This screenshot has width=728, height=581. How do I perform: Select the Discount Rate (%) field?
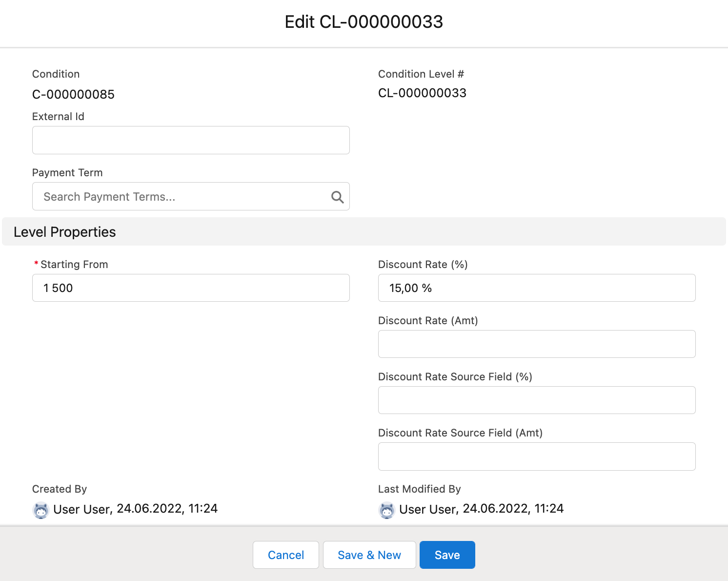[x=537, y=288]
